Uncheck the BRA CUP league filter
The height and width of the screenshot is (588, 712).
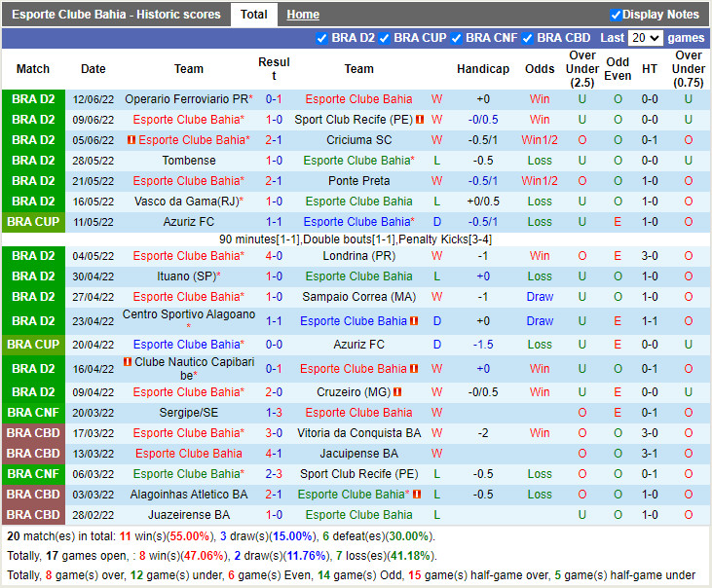pyautogui.click(x=385, y=38)
